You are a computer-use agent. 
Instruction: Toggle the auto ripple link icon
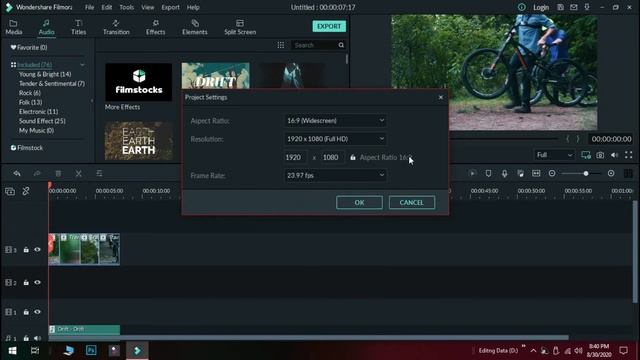click(x=26, y=191)
